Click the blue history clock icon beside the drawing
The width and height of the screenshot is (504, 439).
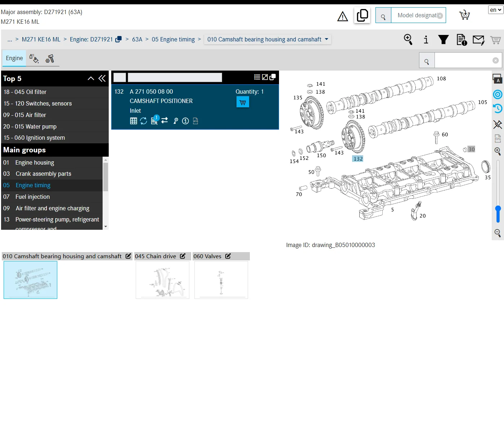click(x=498, y=108)
